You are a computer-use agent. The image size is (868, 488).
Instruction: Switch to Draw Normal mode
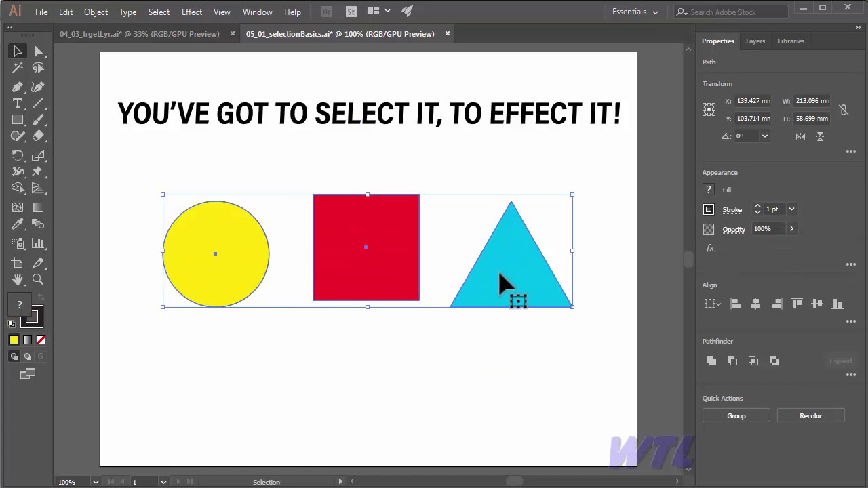[x=14, y=357]
